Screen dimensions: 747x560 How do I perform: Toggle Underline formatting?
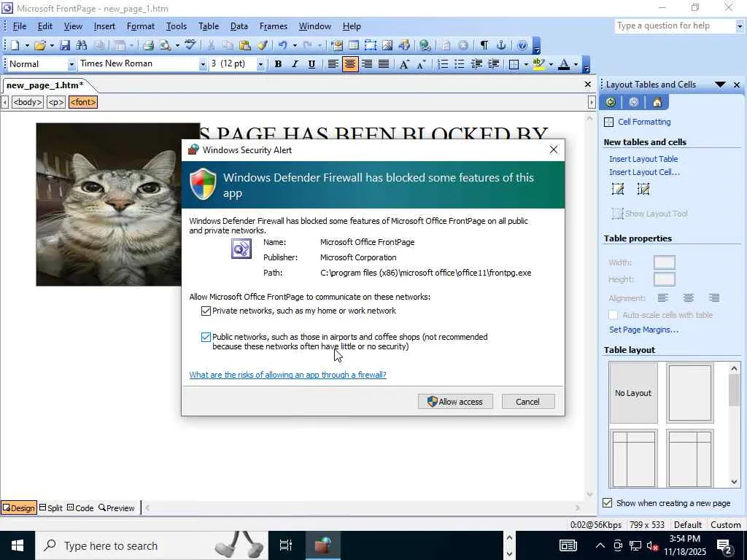(311, 64)
